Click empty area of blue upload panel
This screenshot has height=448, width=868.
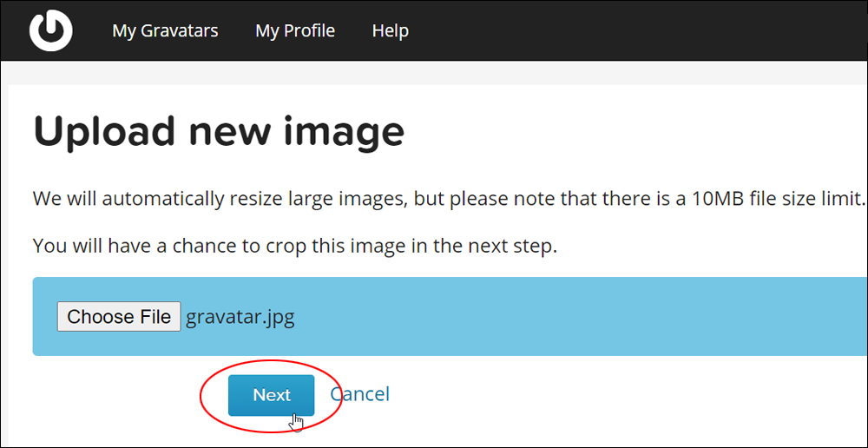[582, 317]
